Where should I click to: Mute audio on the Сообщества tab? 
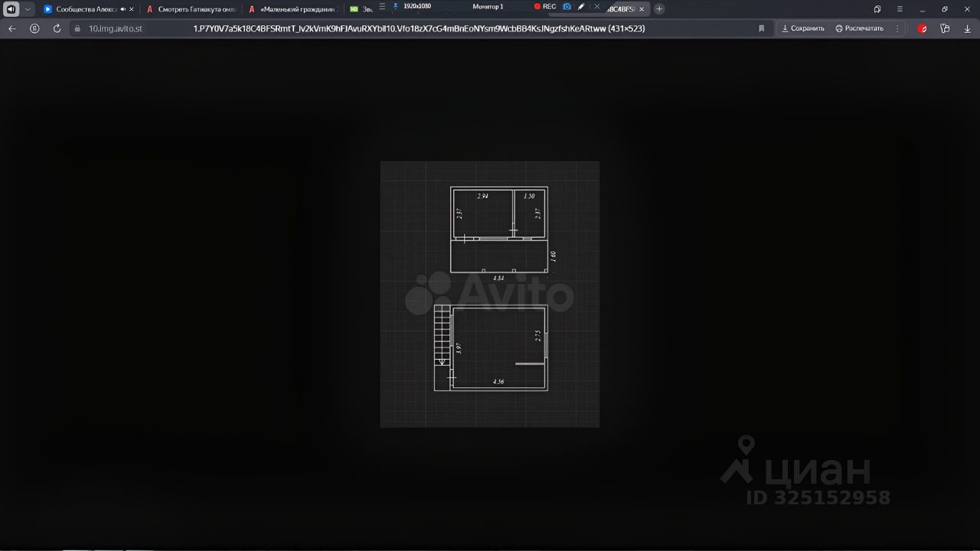[x=122, y=9]
